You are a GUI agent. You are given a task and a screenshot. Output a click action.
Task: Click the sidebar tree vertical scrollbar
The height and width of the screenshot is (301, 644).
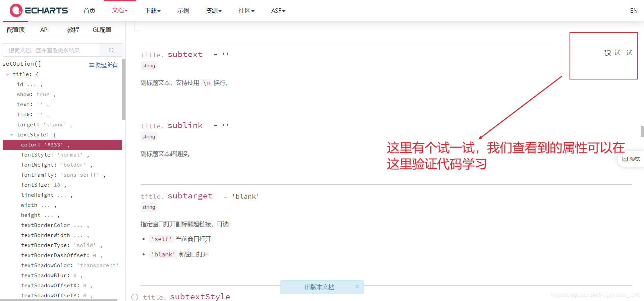click(x=124, y=89)
